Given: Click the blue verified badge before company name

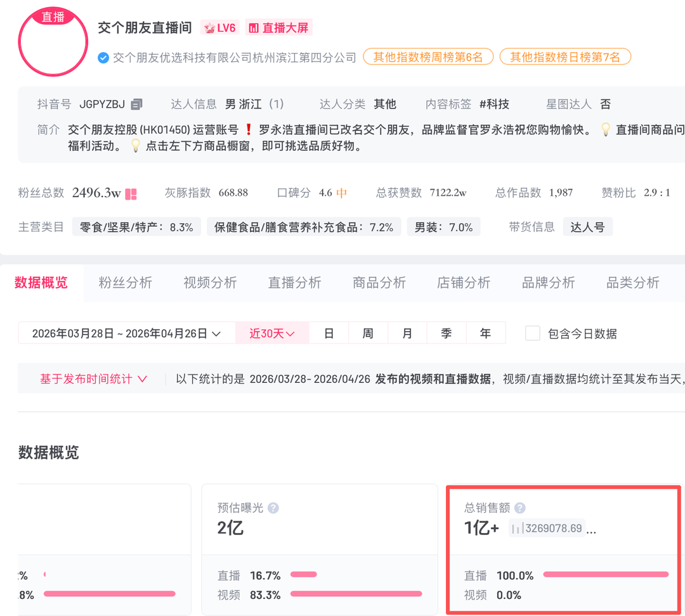Looking at the screenshot, I should [x=103, y=58].
